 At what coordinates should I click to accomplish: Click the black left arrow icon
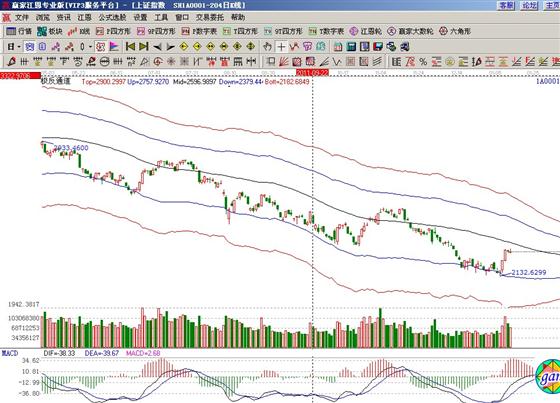point(157,47)
